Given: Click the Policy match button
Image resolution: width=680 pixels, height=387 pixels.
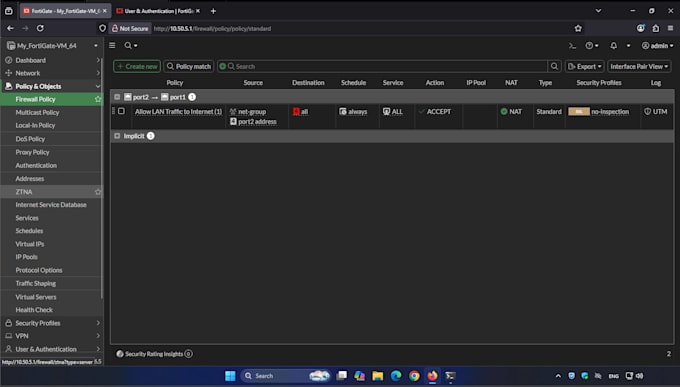Looking at the screenshot, I should coord(189,66).
